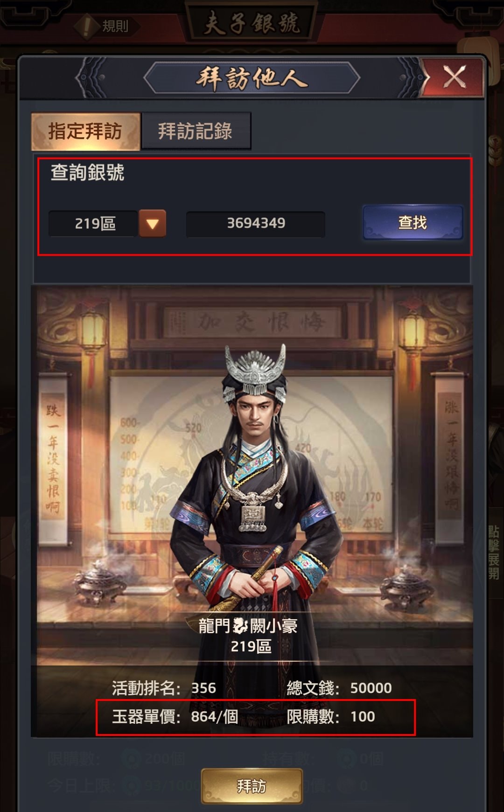Click the 玉器單價 864/個 price text
Viewport: 504px width, 812px height.
(175, 716)
